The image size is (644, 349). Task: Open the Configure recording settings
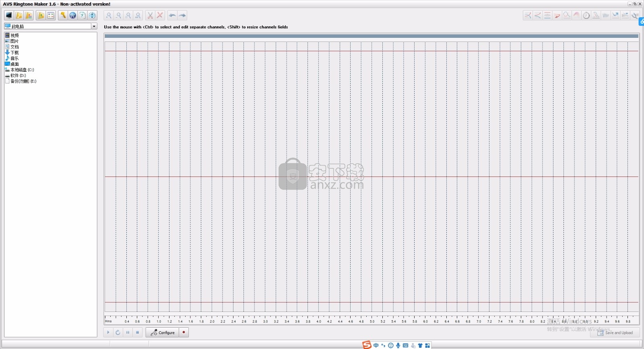coord(162,332)
